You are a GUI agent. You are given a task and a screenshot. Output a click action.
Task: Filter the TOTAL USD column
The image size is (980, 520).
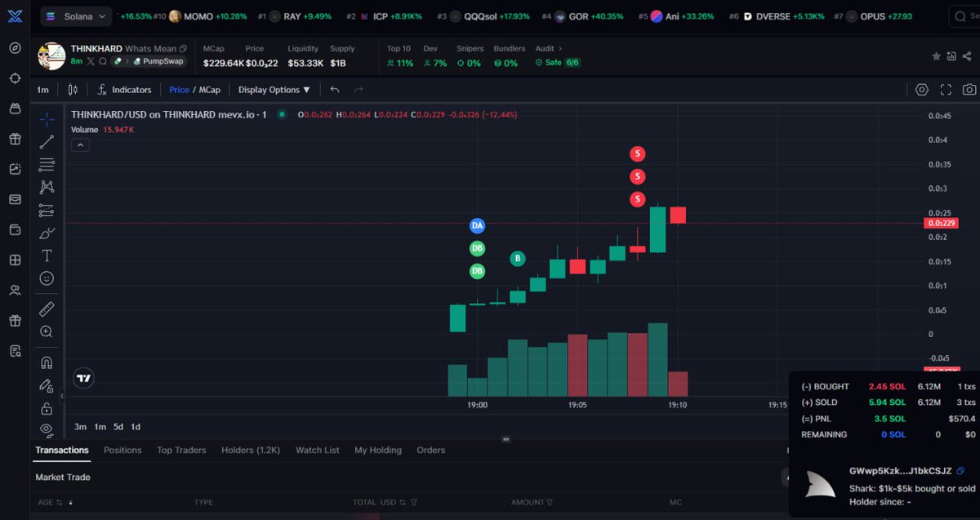point(414,502)
